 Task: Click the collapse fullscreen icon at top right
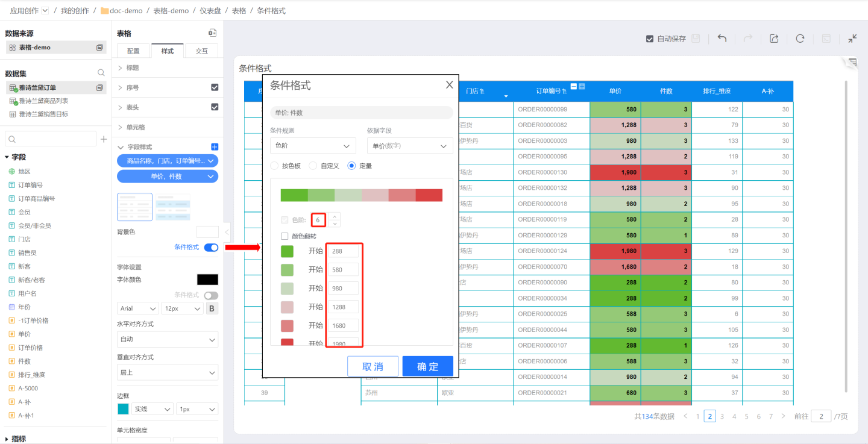click(852, 39)
